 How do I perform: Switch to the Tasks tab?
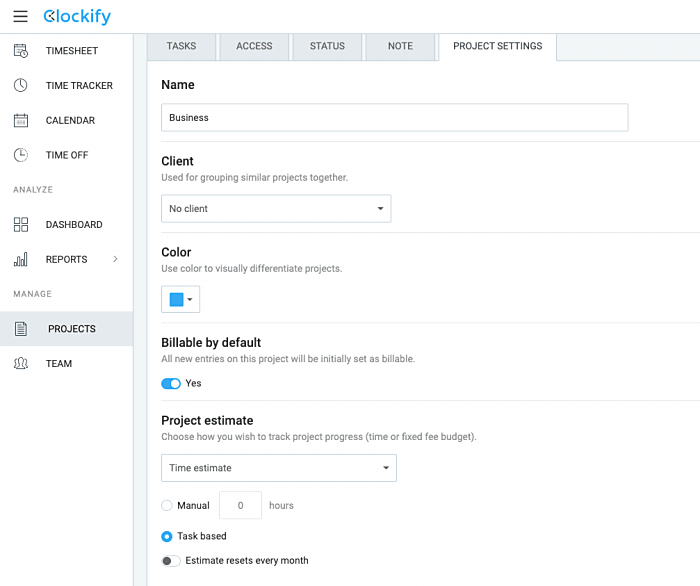182,46
